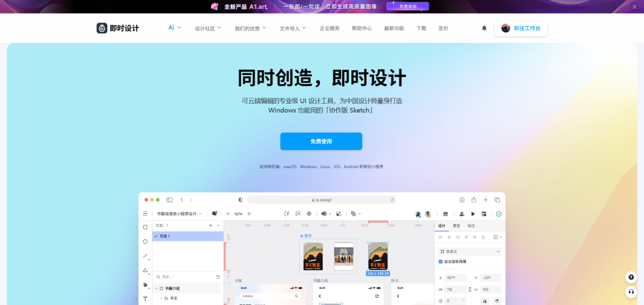Open the 自定义 frame preset dropdown
This screenshot has height=305, width=644.
[x=470, y=251]
